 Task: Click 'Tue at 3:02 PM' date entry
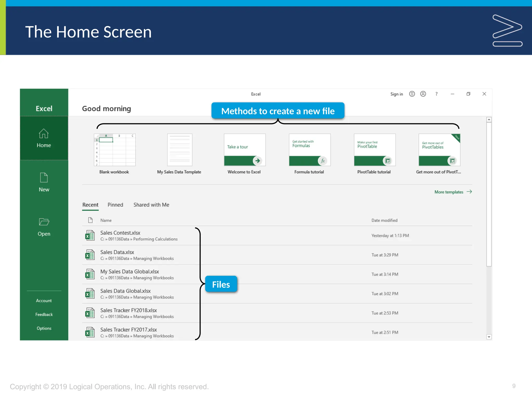point(385,294)
